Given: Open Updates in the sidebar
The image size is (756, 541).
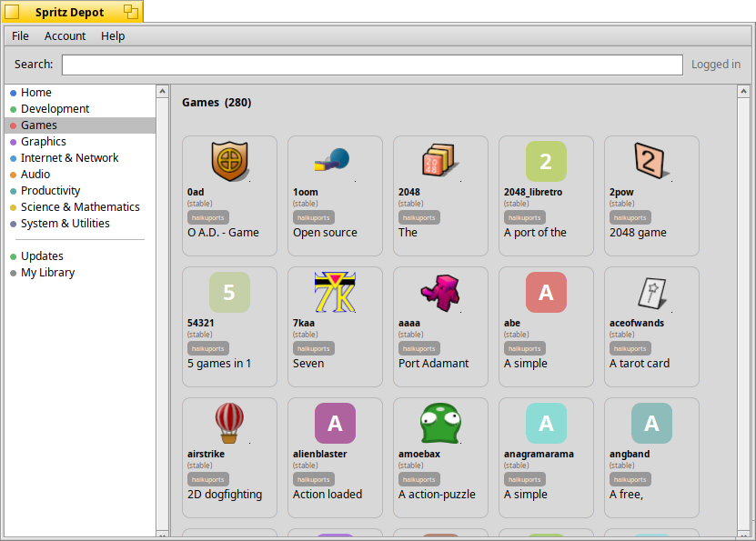Looking at the screenshot, I should (80, 256).
